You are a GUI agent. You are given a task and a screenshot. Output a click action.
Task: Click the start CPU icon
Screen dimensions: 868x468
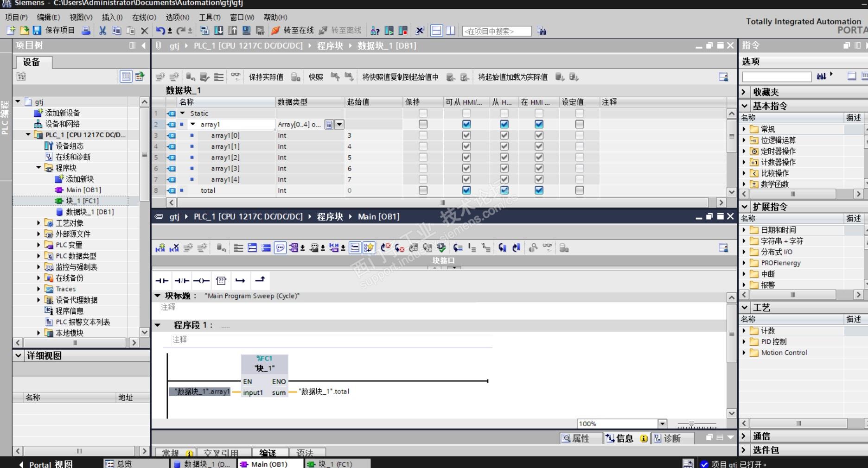389,31
